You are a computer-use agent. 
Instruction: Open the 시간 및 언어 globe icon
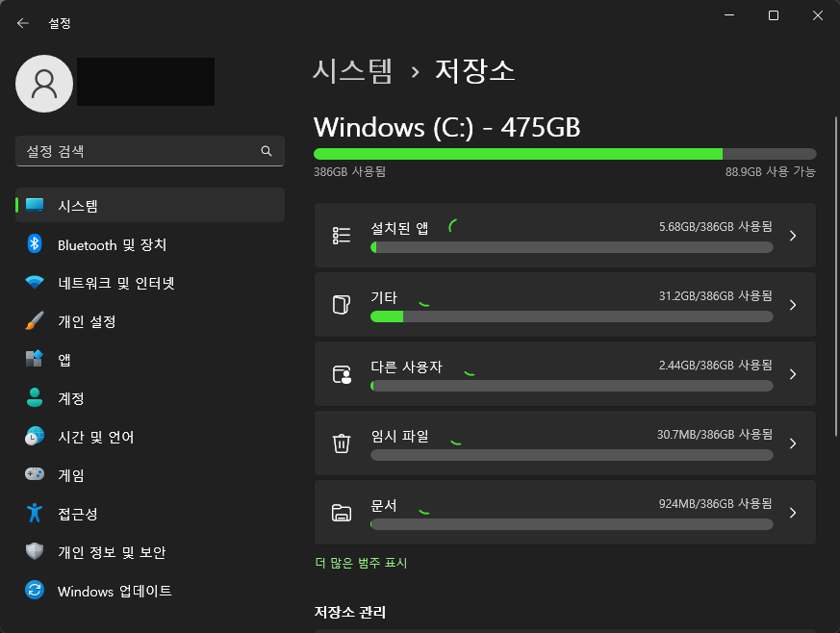coord(35,436)
